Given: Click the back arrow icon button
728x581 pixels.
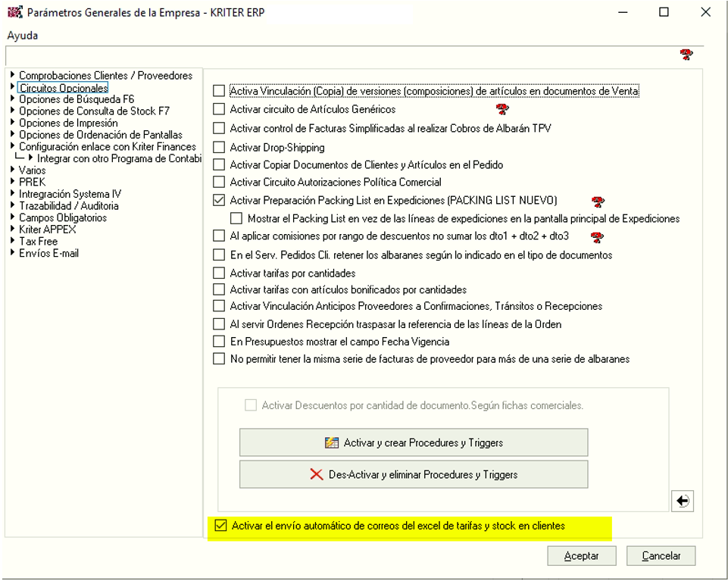Looking at the screenshot, I should [x=683, y=501].
